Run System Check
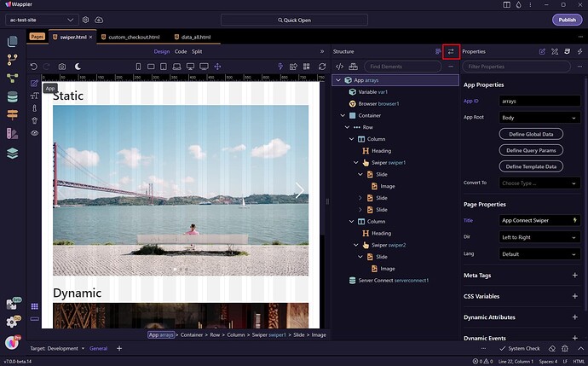The width and height of the screenshot is (588, 366). [x=520, y=348]
